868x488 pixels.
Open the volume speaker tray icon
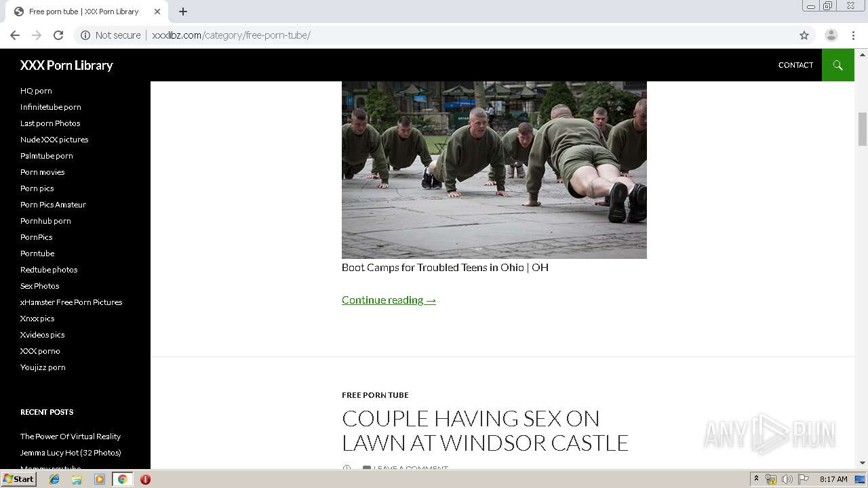point(787,479)
